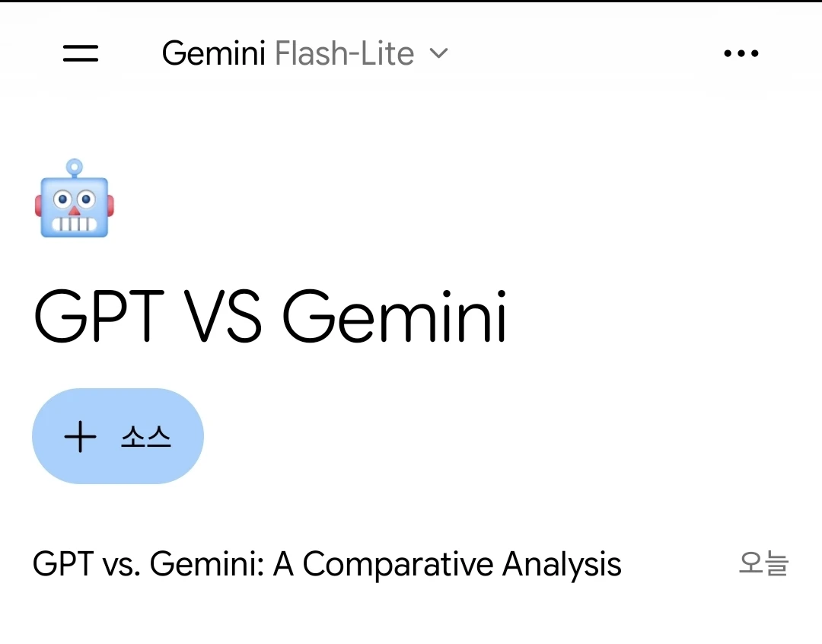Expand the model selector chevron arrow
This screenshot has height=644, width=822.
pyautogui.click(x=438, y=53)
